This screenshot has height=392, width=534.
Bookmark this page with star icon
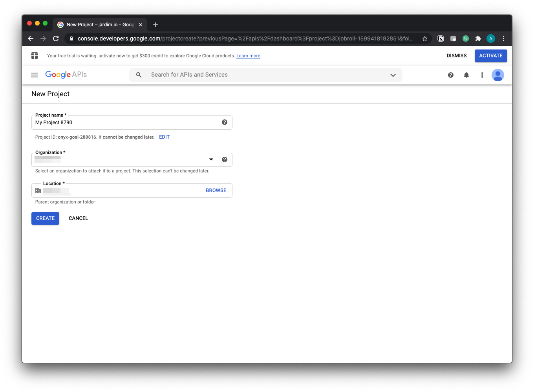click(425, 38)
